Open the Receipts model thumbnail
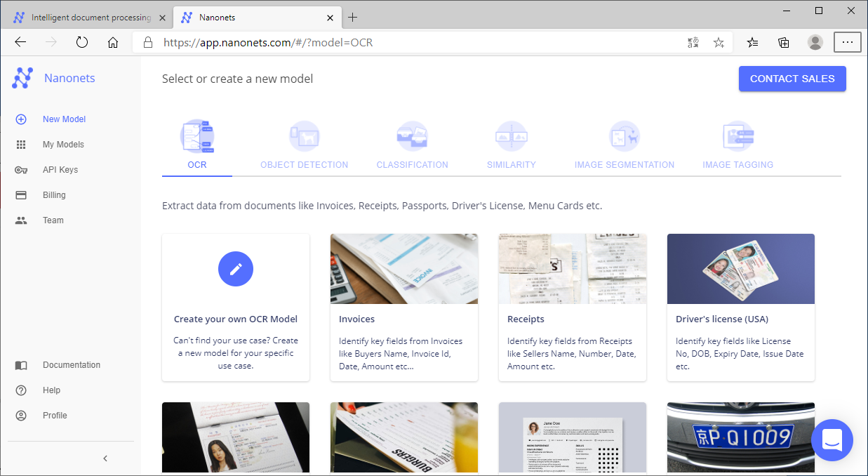Image resolution: width=868 pixels, height=476 pixels. pyautogui.click(x=573, y=269)
